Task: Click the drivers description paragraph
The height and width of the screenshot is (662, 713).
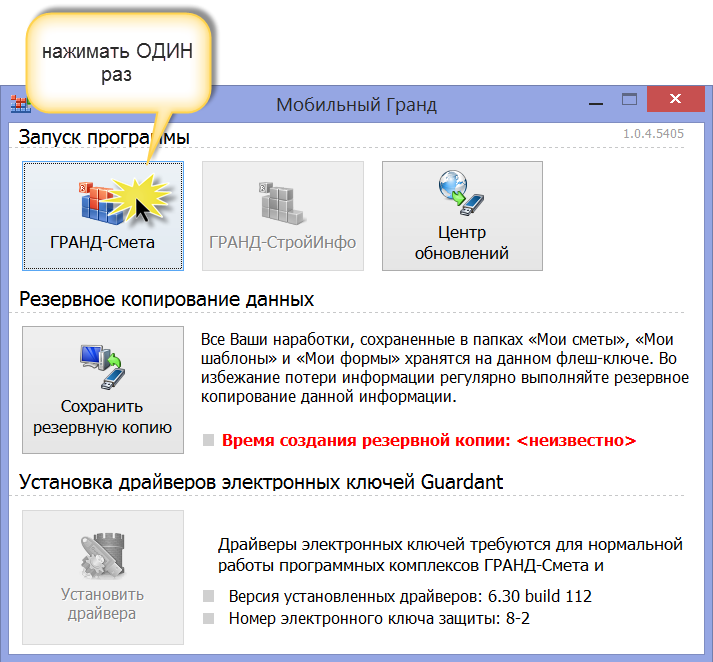Action: pos(450,555)
